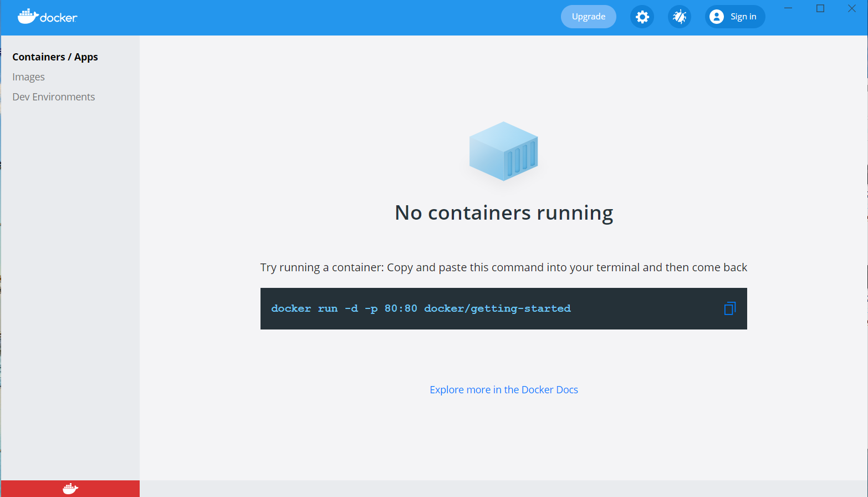Close the Docker Desktop window
Image resolution: width=868 pixels, height=497 pixels.
[x=852, y=8]
